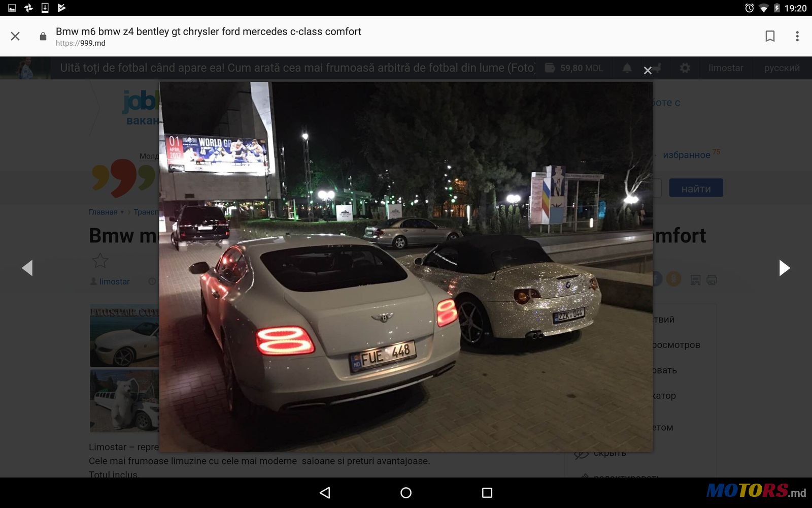Open the избранное favorites link

click(x=686, y=155)
